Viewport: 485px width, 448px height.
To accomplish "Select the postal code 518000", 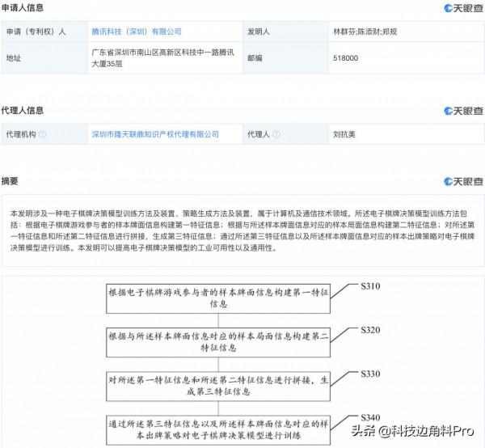I will click(345, 58).
